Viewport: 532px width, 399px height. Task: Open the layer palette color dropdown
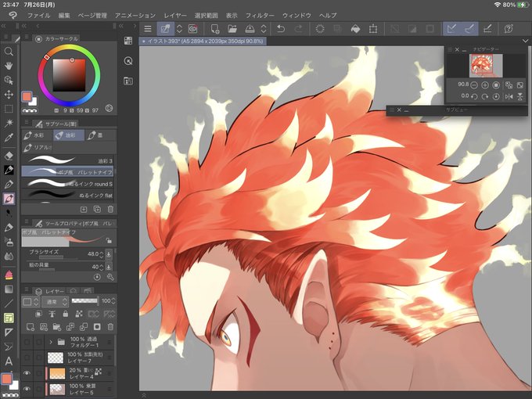[x=31, y=302]
